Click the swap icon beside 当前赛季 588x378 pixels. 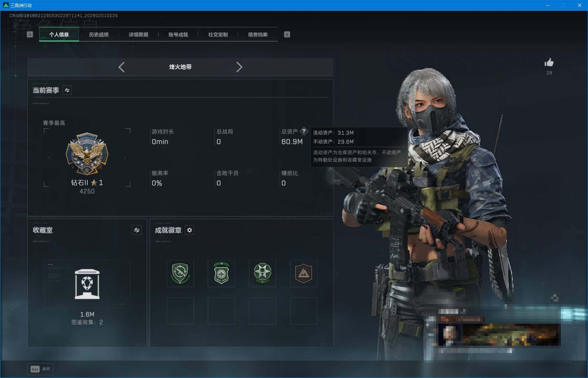67,90
